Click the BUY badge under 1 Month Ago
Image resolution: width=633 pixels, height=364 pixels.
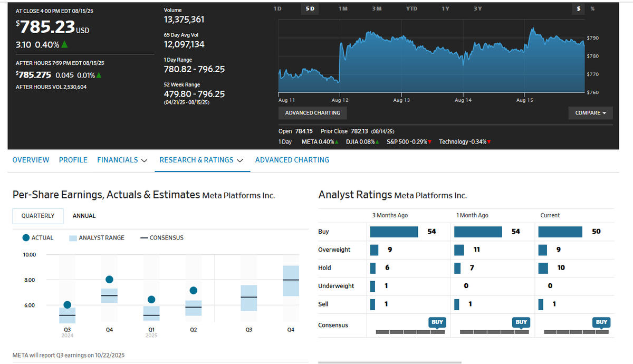pos(521,322)
